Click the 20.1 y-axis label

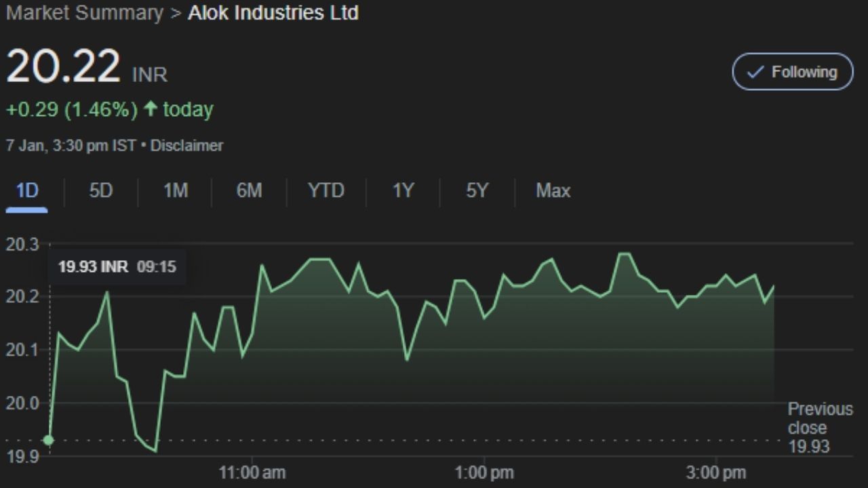[22, 350]
